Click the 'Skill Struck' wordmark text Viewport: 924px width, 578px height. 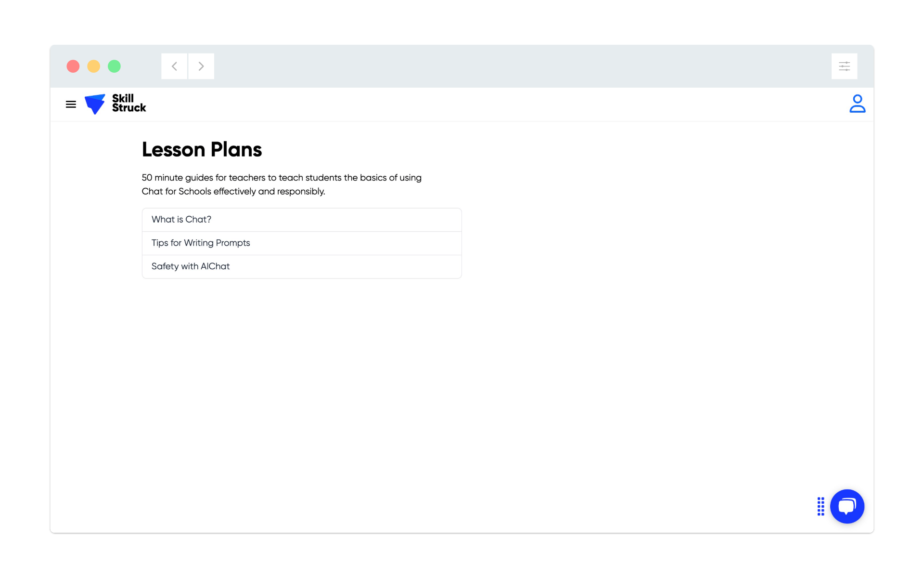pyautogui.click(x=129, y=103)
